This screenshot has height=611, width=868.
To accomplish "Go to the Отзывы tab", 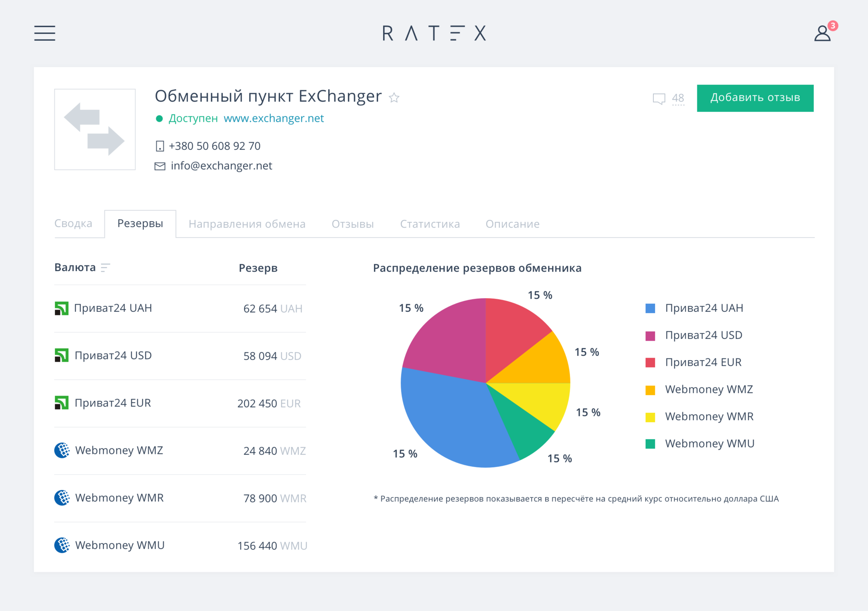I will 353,224.
